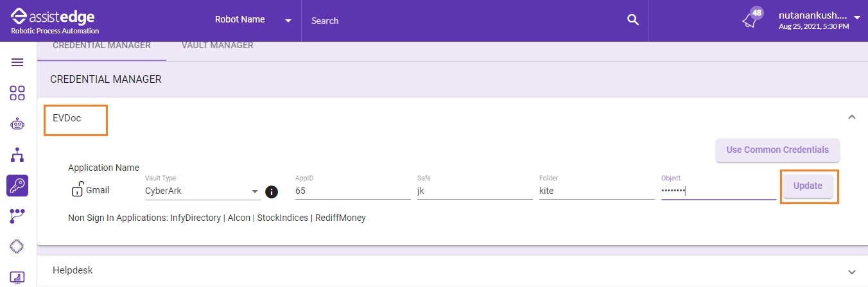Click Use Common Credentials button
The image size is (868, 287).
[777, 150]
